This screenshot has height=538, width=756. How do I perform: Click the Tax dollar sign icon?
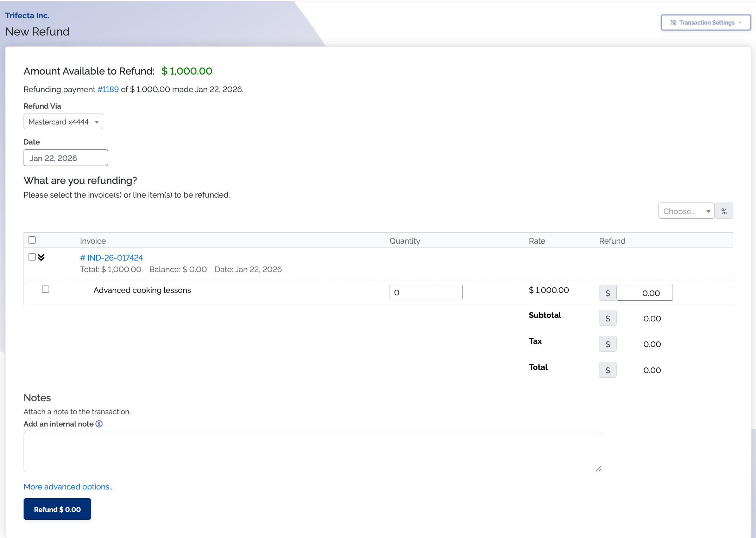(x=607, y=344)
